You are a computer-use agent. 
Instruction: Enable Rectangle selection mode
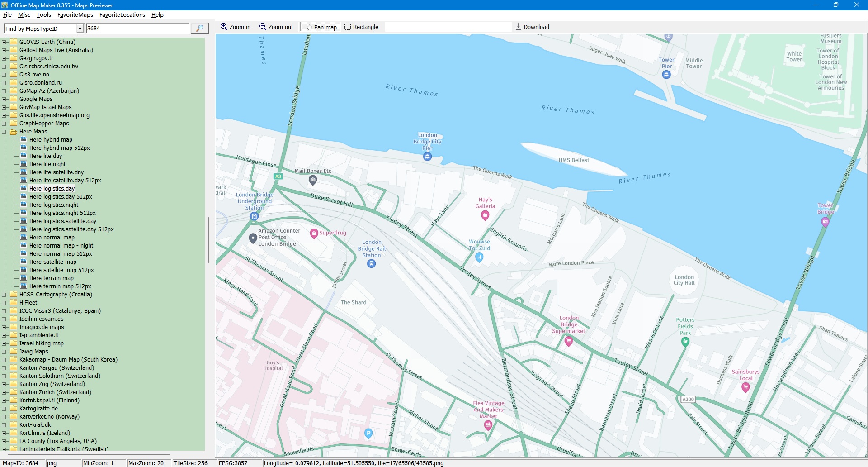click(x=361, y=27)
